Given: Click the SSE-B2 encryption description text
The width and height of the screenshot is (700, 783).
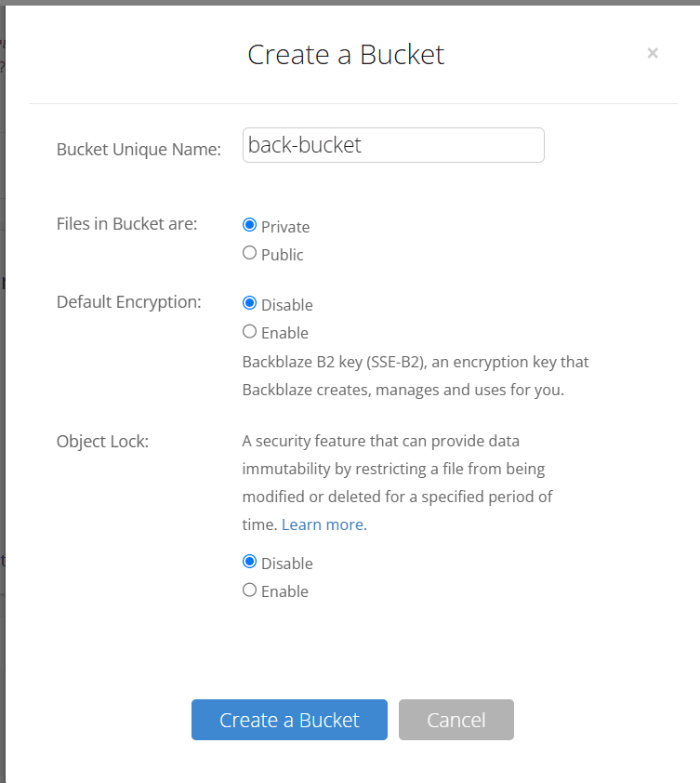Looking at the screenshot, I should [x=415, y=375].
